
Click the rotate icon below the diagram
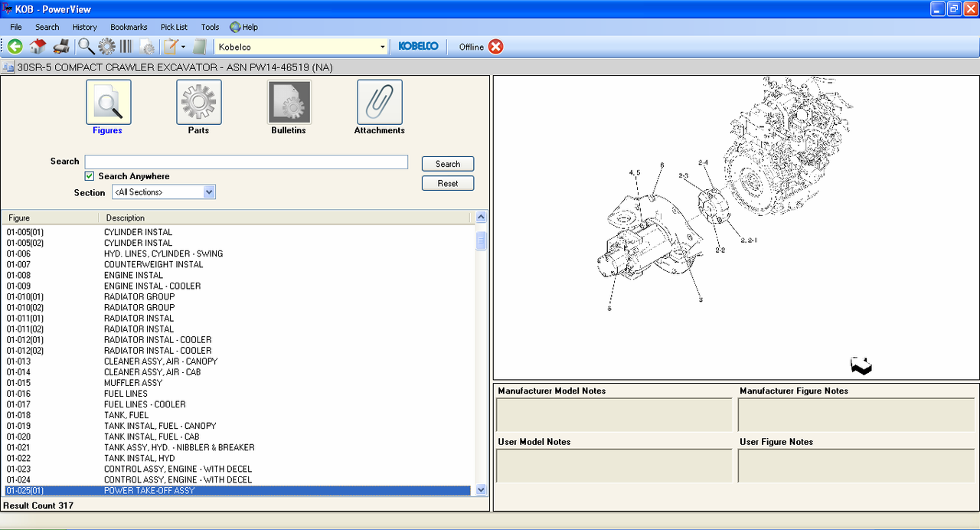point(861,366)
